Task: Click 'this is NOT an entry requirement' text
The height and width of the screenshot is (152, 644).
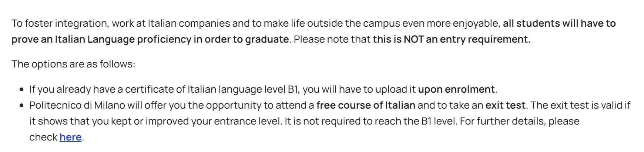Action: 452,39
